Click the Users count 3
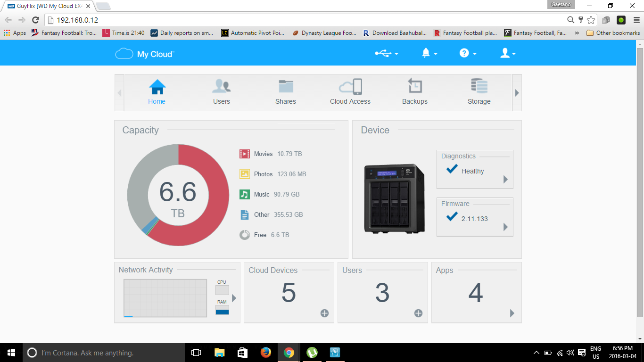 coord(382,293)
